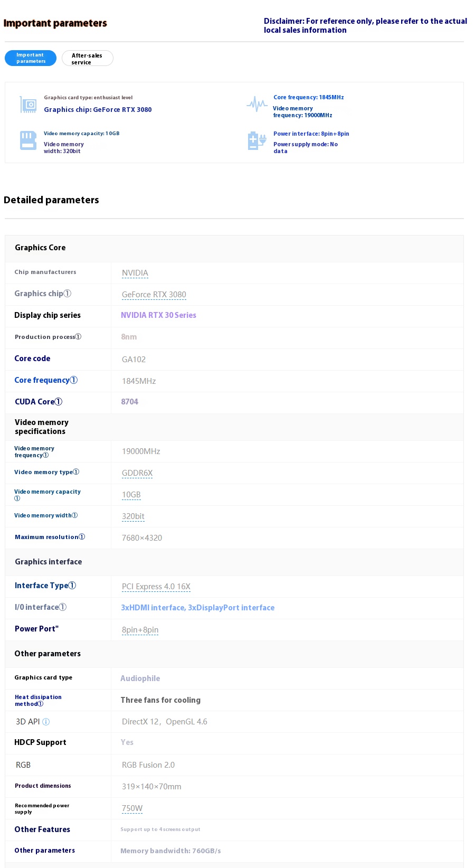Viewport: 475px width, 868px height.
Task: Click the GDDR6X memory type link
Action: [x=137, y=473]
